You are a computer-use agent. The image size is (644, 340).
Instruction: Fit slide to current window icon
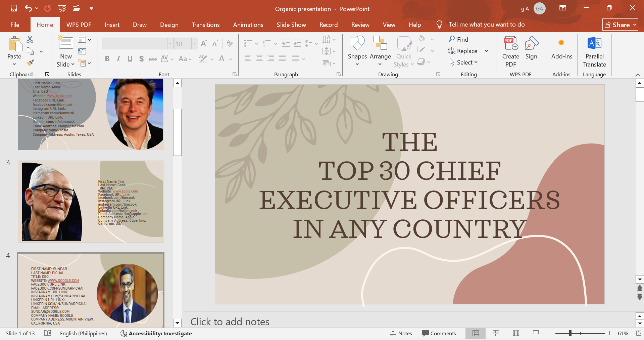[x=638, y=333]
